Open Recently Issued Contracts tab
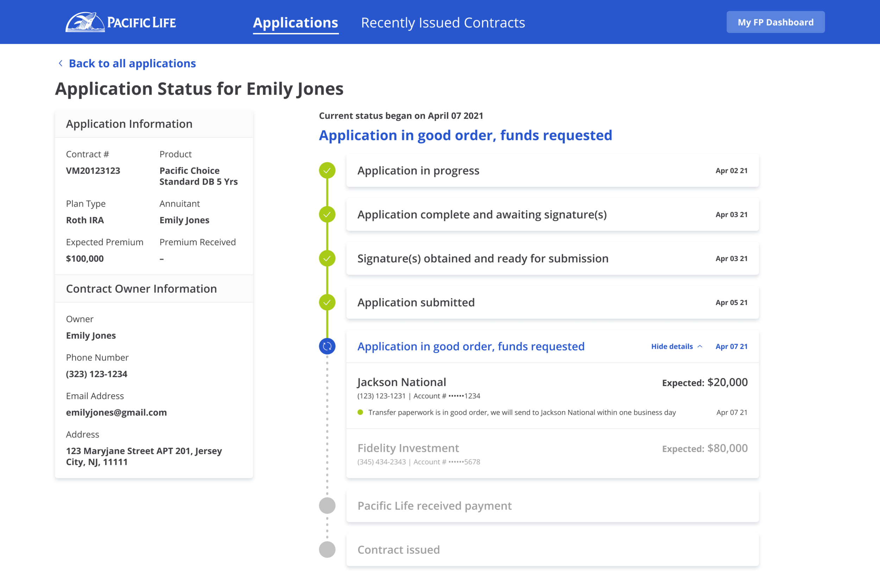Image resolution: width=880 pixels, height=588 pixels. click(442, 23)
